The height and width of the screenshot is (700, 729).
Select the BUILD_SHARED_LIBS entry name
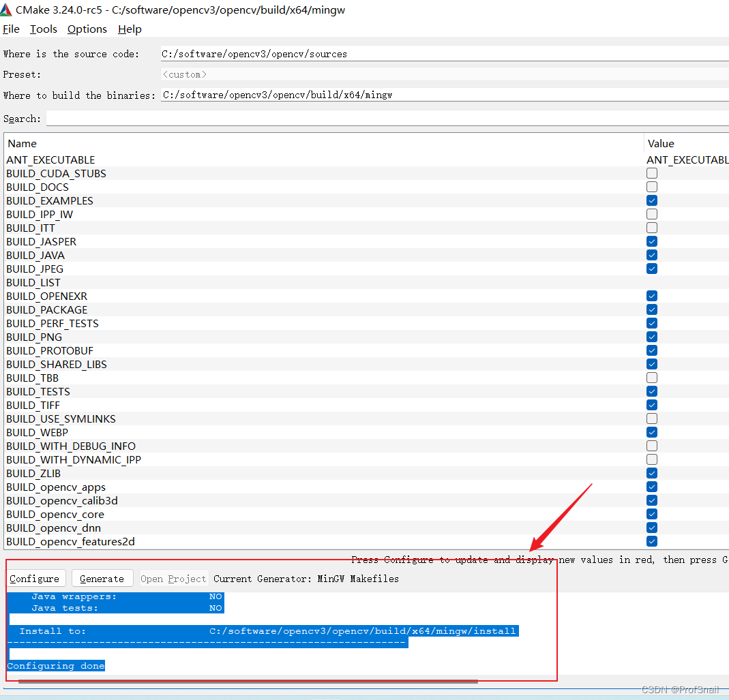(56, 365)
